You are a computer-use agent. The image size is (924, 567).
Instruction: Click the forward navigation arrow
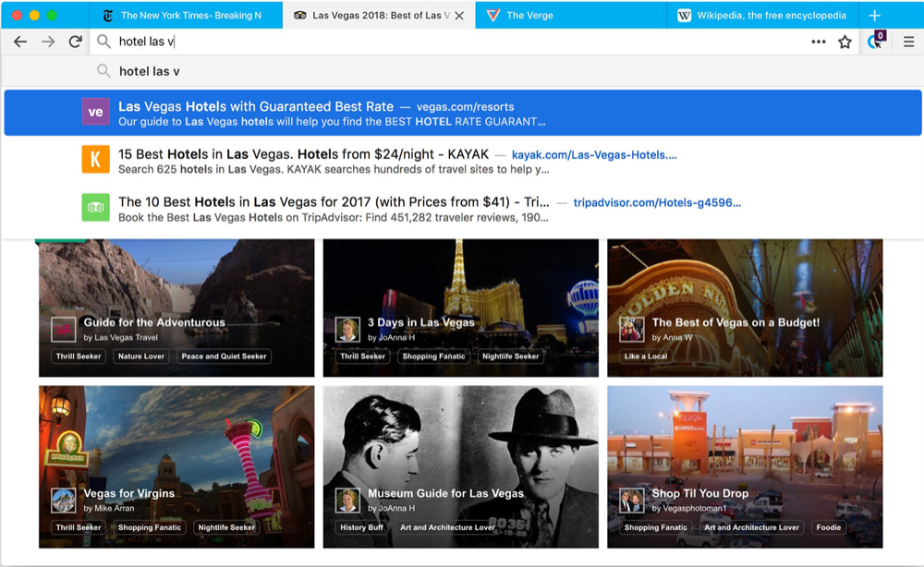[x=48, y=42]
